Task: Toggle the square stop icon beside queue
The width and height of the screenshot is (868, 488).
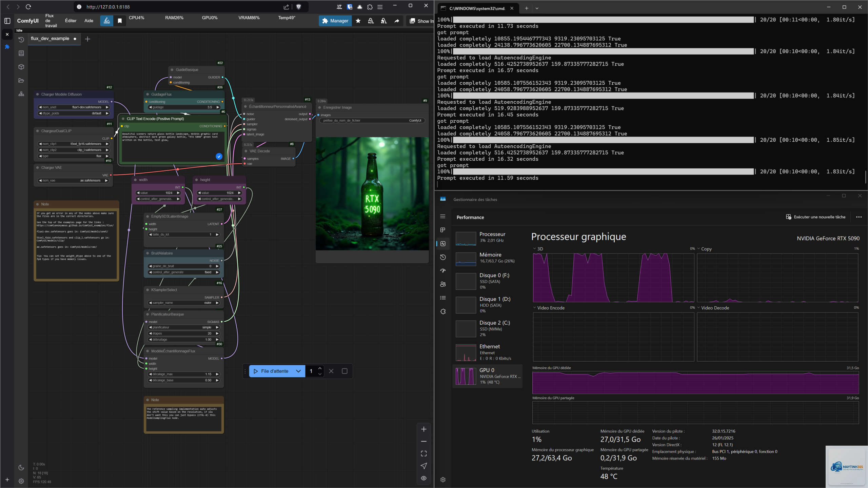Action: (x=344, y=371)
